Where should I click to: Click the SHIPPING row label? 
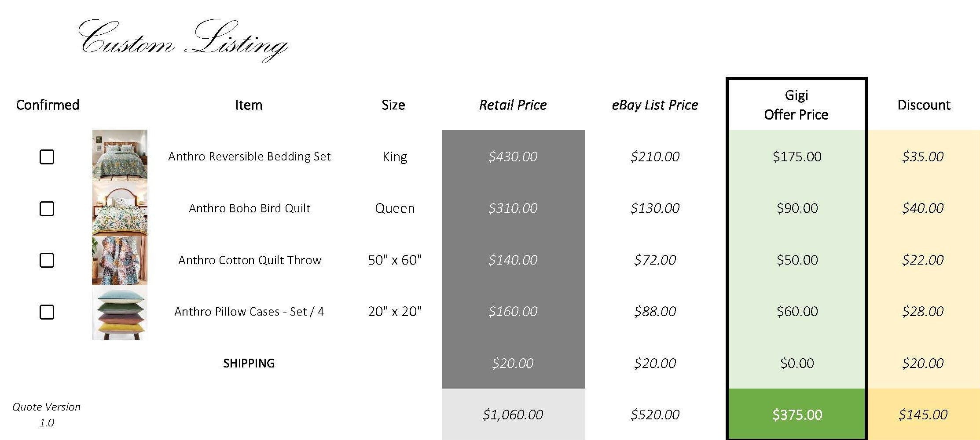click(x=249, y=363)
